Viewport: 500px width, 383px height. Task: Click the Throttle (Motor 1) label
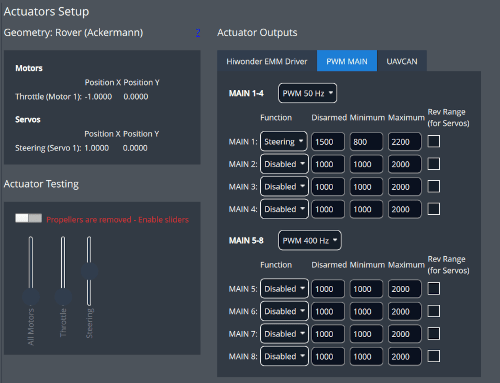tap(48, 97)
